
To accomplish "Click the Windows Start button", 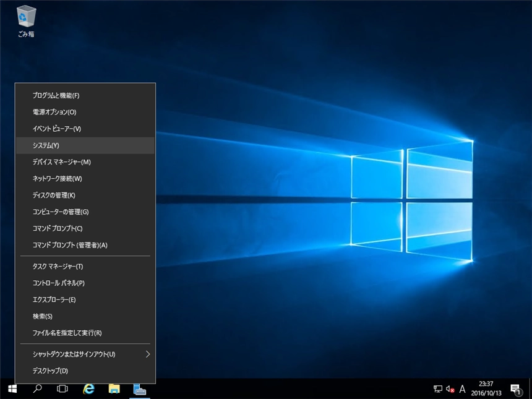I will tap(12, 389).
